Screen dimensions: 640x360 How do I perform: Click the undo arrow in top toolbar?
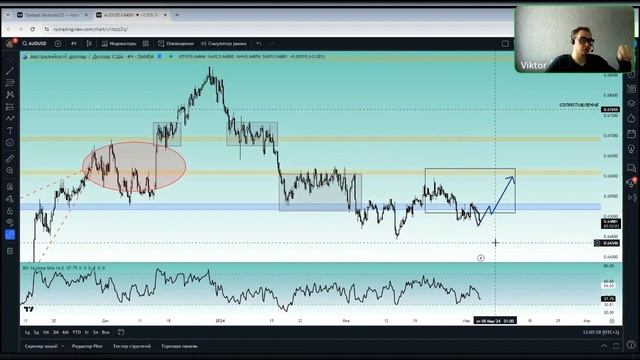pos(259,43)
